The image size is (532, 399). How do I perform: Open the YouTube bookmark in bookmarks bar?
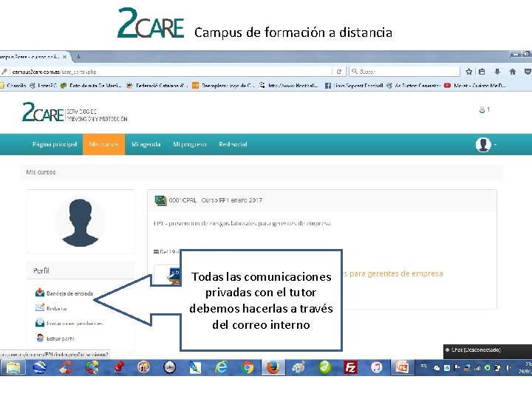click(x=475, y=86)
